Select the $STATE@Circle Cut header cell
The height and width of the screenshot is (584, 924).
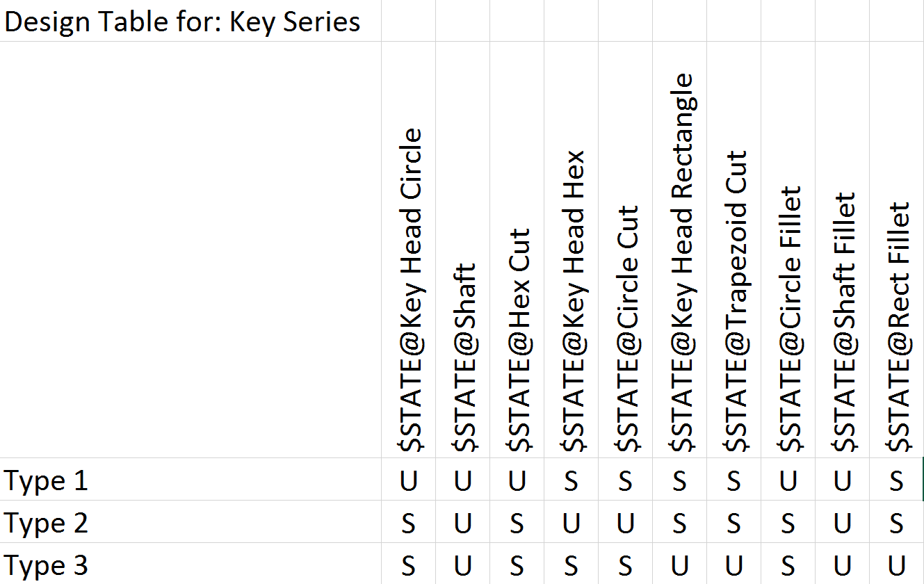click(x=626, y=250)
